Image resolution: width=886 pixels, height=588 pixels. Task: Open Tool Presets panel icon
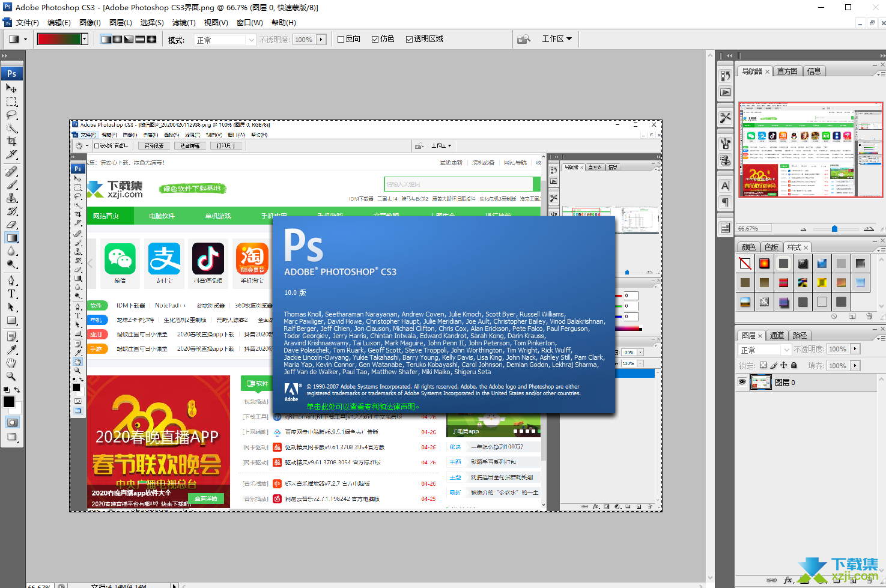(x=726, y=118)
